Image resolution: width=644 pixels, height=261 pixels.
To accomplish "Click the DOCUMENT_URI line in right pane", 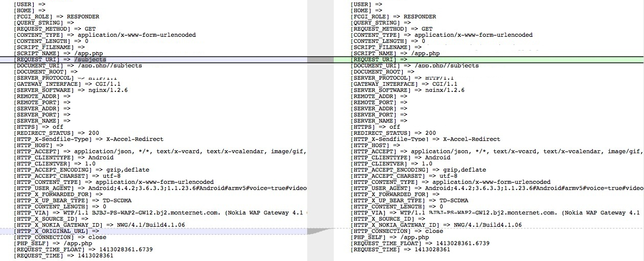I will 415,66.
